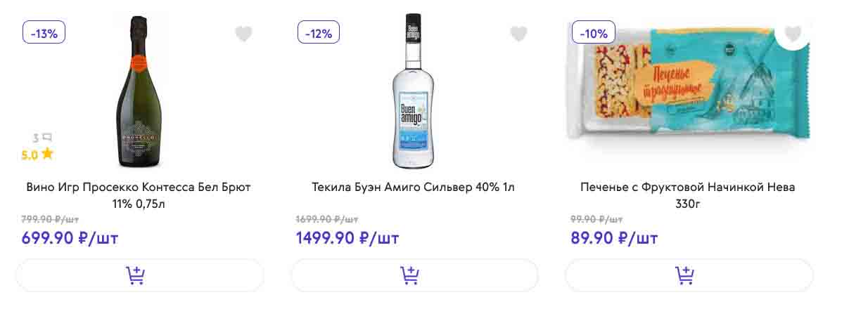Click the 89.90 ₽/шт cookie price

pos(614,238)
